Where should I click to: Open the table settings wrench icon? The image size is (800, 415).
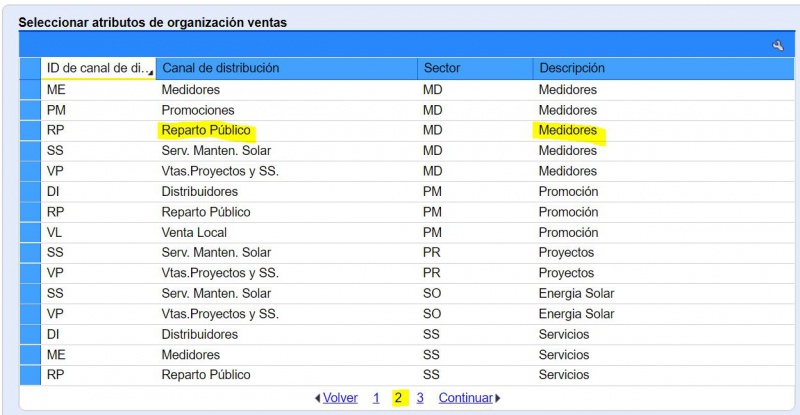[x=778, y=46]
